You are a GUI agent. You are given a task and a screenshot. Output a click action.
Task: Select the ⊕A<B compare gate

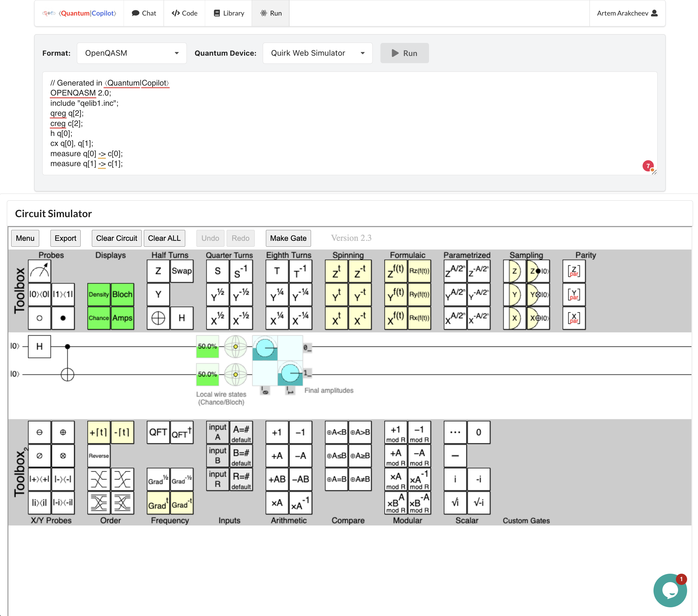(x=336, y=432)
